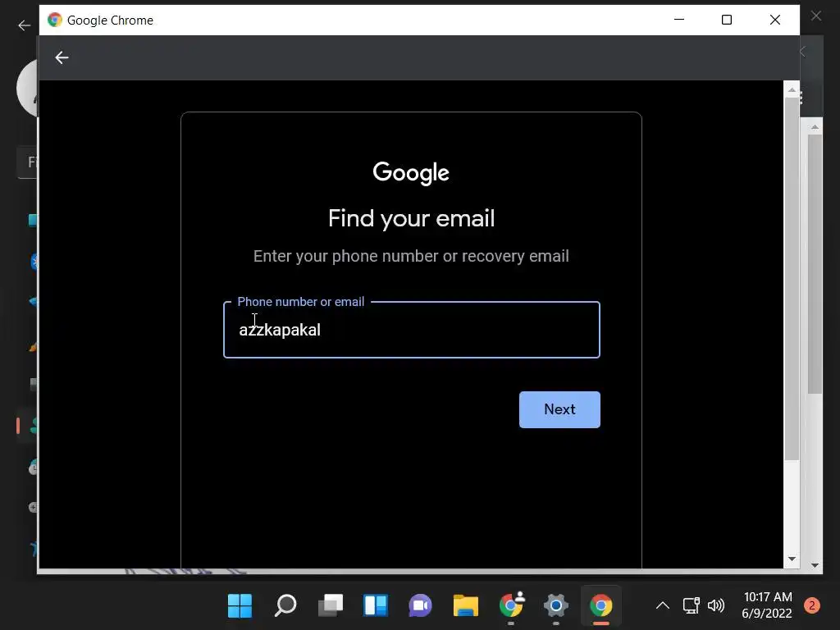
Task: Click the inner scrollbar up arrow
Action: [x=792, y=89]
